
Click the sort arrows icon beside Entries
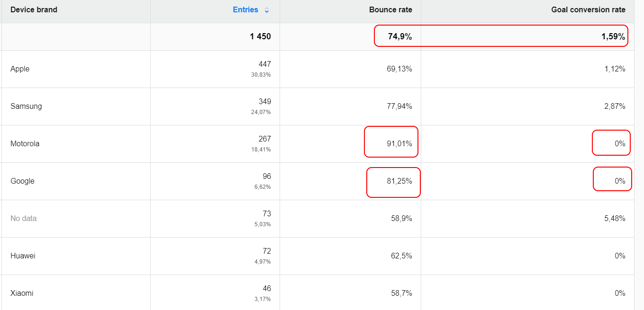tap(267, 10)
